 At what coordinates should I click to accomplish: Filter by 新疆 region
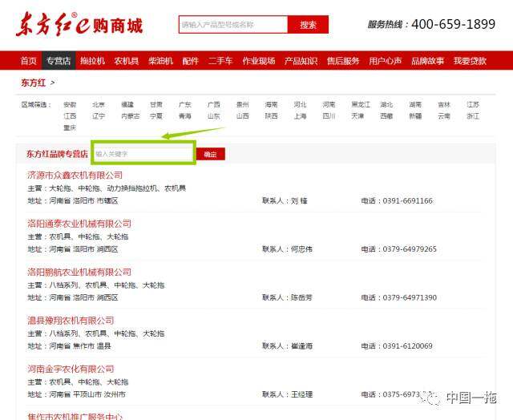coord(415,116)
